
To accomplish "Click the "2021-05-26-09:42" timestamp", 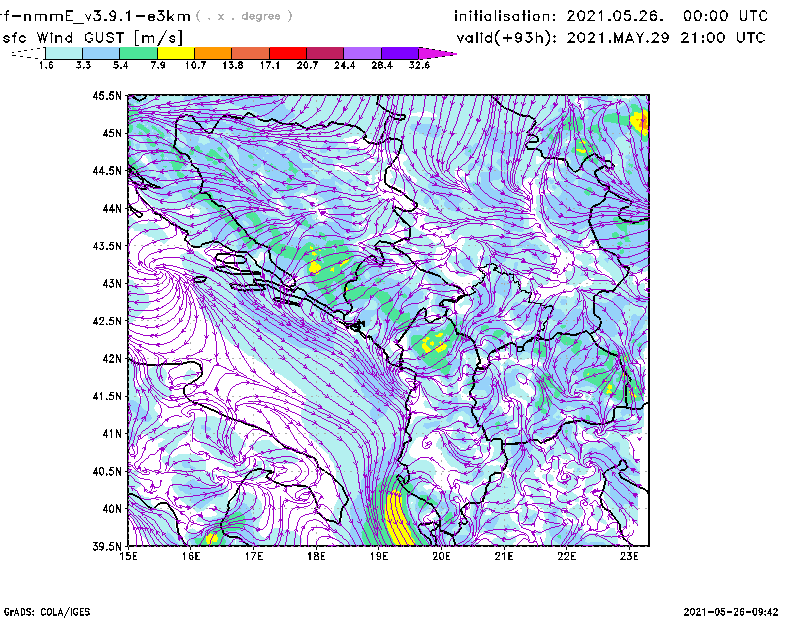I will coord(731,612).
